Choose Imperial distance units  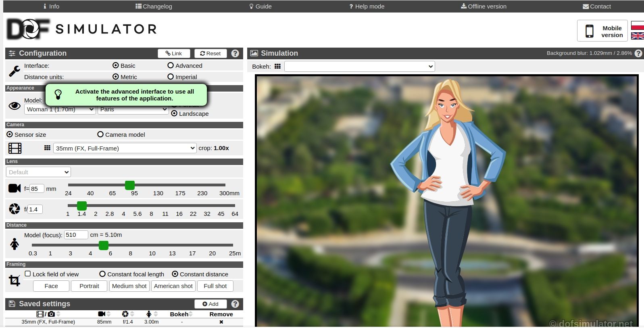(171, 77)
